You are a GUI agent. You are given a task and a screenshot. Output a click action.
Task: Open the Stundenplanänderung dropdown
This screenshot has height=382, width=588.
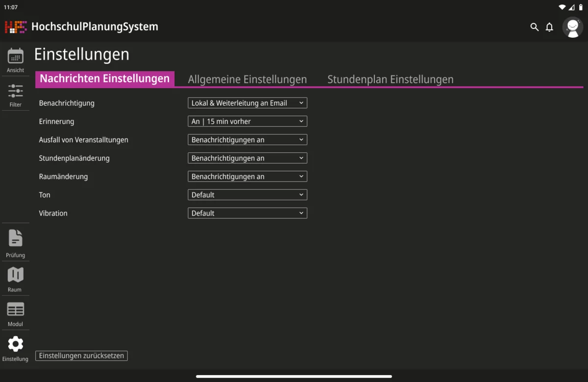[x=247, y=158]
